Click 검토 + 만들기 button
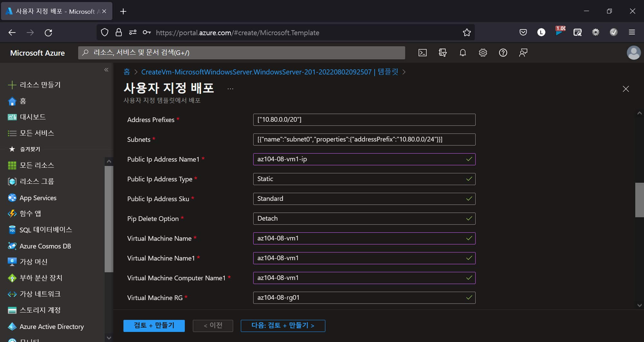This screenshot has width=644, height=342. [154, 326]
